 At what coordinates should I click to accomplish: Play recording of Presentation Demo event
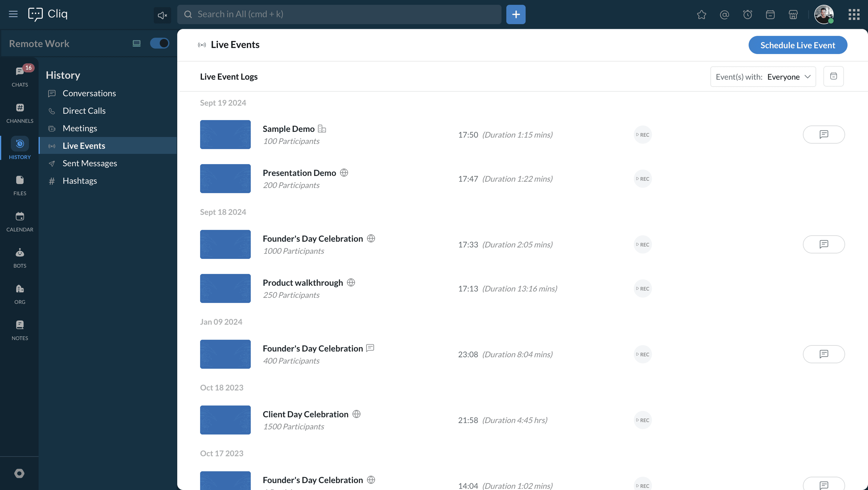643,179
